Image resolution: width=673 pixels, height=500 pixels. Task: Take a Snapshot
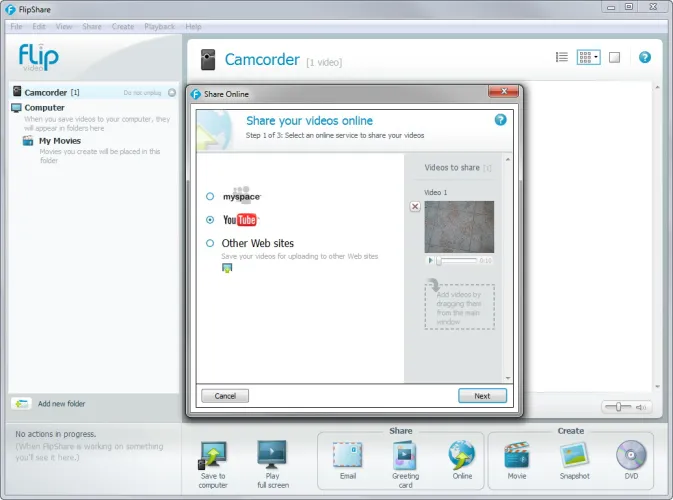574,460
